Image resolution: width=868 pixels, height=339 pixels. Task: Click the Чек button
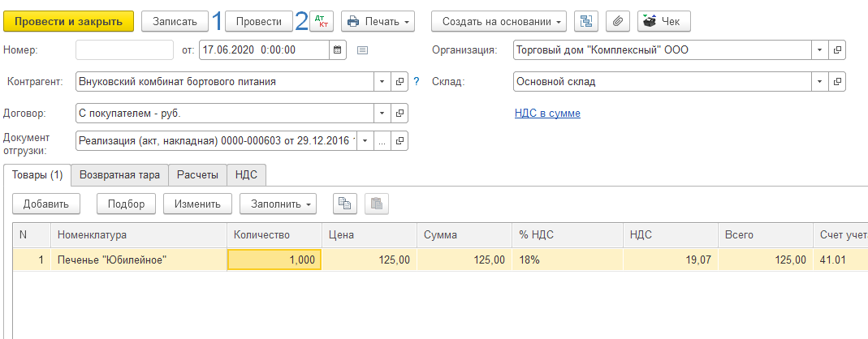coord(664,22)
